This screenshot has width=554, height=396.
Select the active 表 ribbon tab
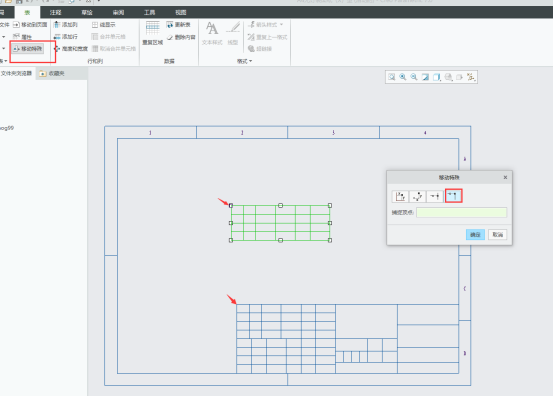click(x=27, y=12)
